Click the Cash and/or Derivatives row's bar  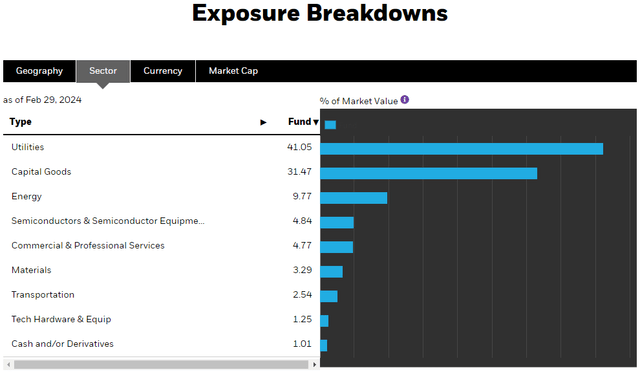(x=324, y=345)
